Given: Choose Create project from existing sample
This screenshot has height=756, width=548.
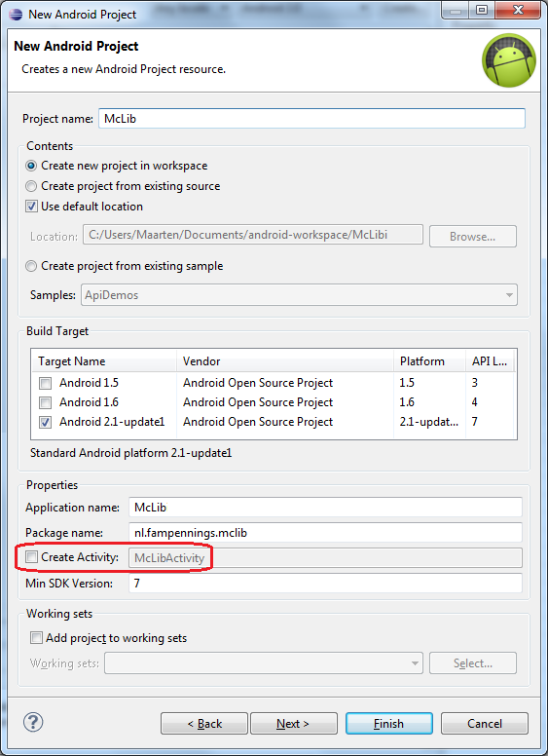Looking at the screenshot, I should coord(31,266).
